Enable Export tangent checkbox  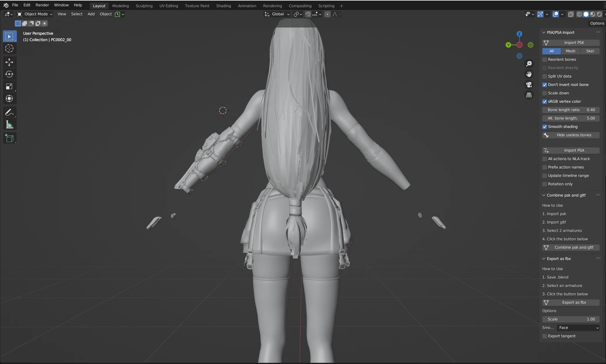[545, 336]
